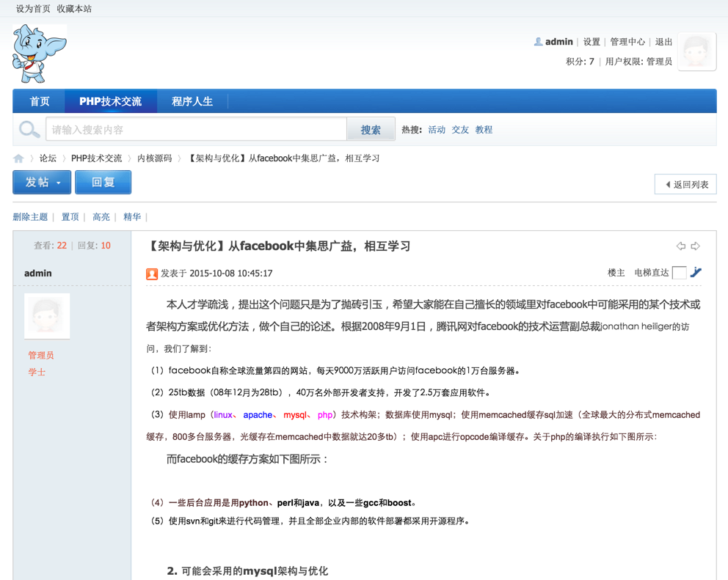728x580 pixels.
Task: Click 高亮 highlight thread link
Action: coord(101,217)
